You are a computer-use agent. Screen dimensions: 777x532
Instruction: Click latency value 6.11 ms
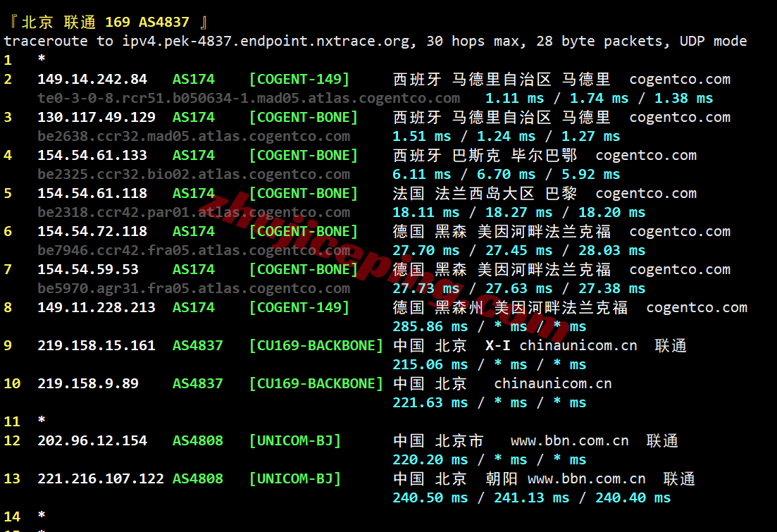coord(422,175)
